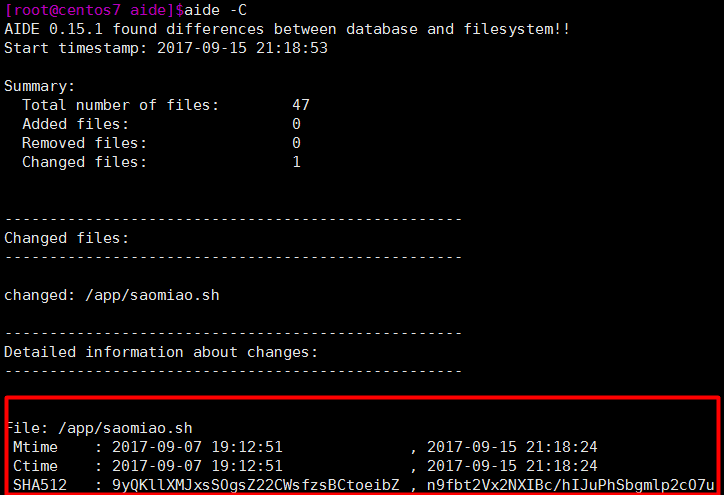Viewport: 724px width, 495px height.
Task: Click the AIDE 0.15.1 differences message line
Action: (287, 29)
